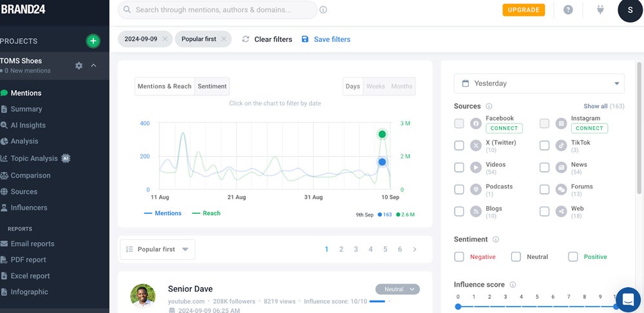Select the Days chart granularity
This screenshot has width=644, height=313.
[353, 86]
